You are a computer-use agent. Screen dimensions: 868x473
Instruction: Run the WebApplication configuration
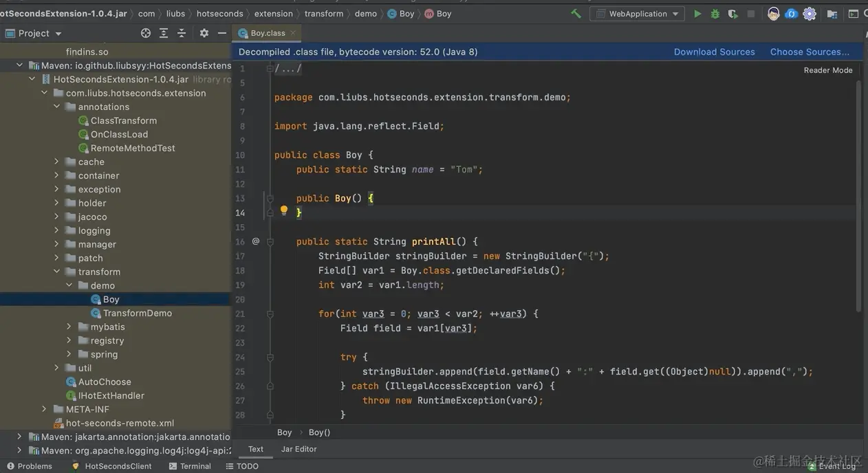697,13
